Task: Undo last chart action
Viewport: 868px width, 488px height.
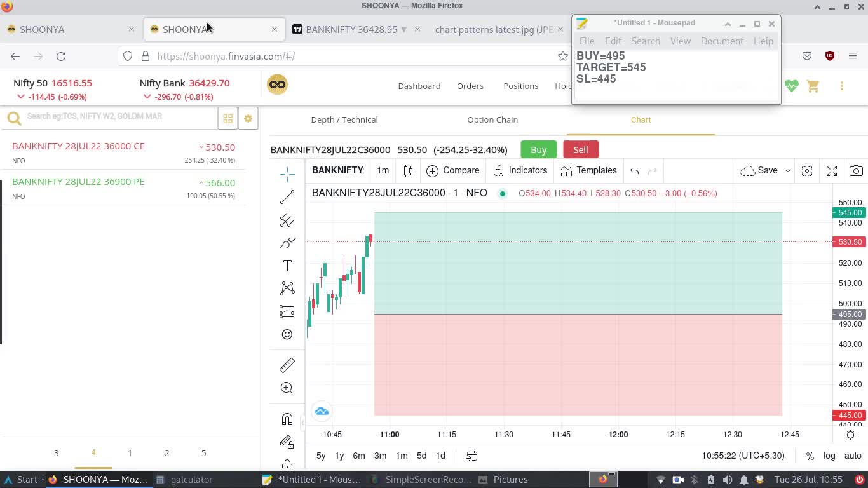Action: (634, 170)
